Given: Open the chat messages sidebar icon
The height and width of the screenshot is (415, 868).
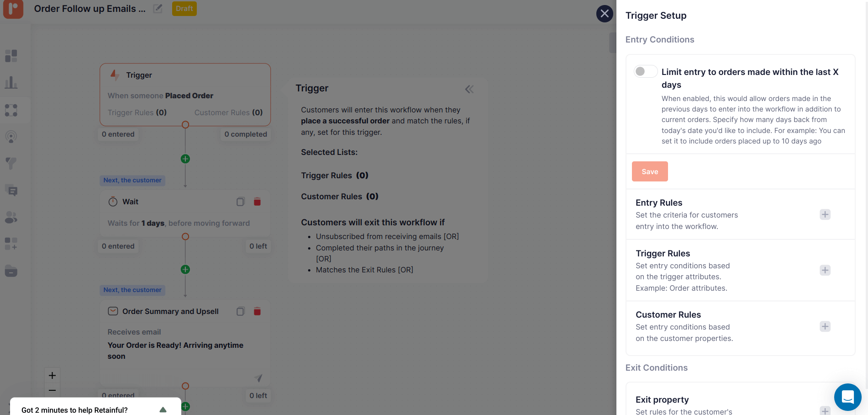Looking at the screenshot, I should point(11,191).
